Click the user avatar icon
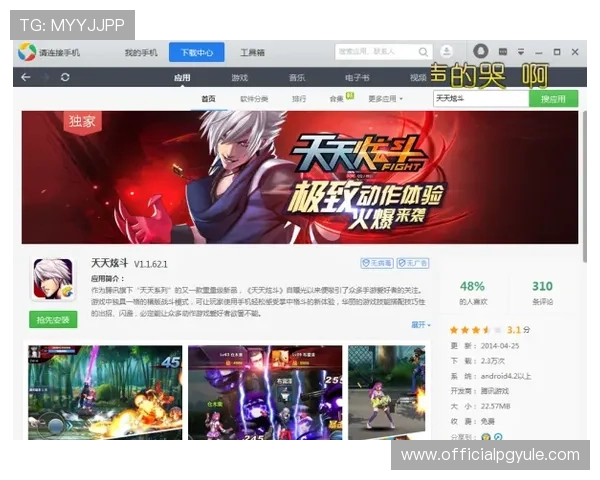The image size is (600, 480). coord(481,51)
